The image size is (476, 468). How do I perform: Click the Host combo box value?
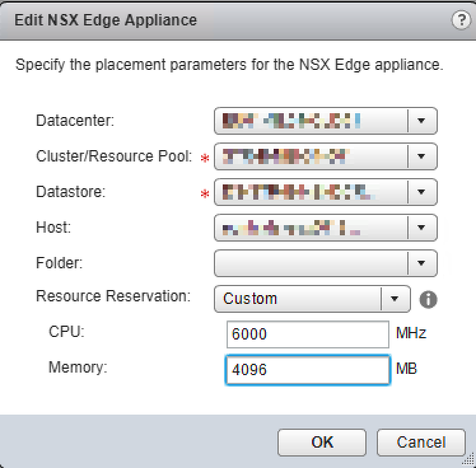pyautogui.click(x=310, y=227)
